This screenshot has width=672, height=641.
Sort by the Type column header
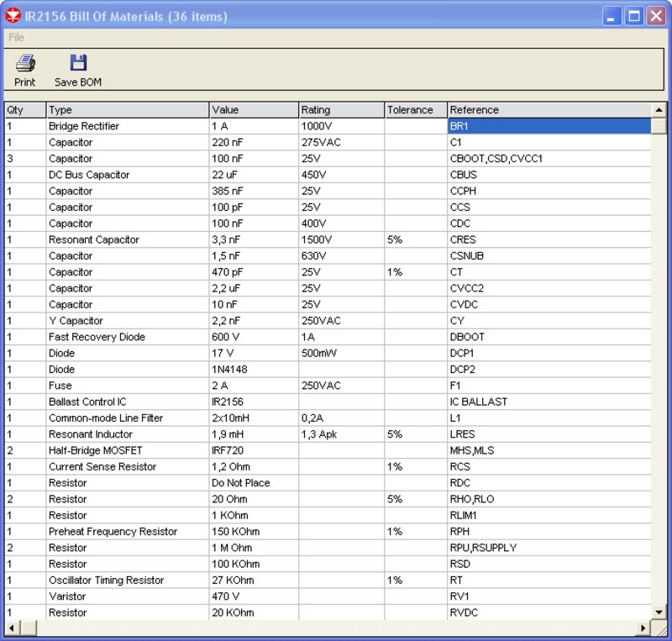pos(127,110)
